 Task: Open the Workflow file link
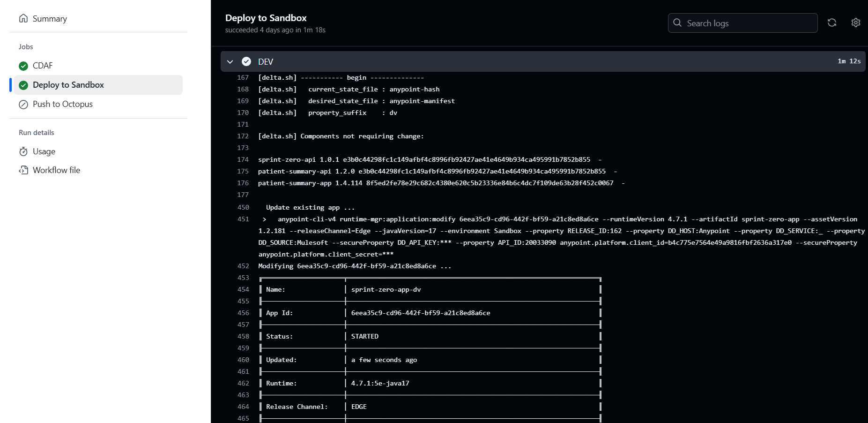tap(56, 170)
